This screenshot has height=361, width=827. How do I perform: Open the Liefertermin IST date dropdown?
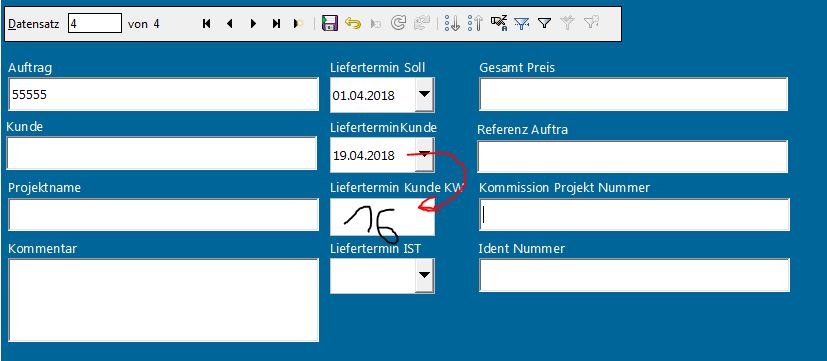pos(424,275)
